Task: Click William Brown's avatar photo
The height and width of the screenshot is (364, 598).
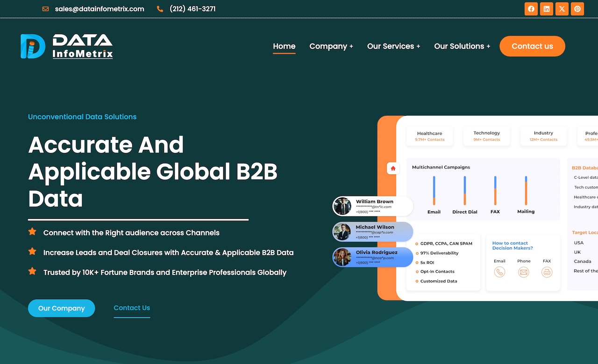Action: (342, 206)
